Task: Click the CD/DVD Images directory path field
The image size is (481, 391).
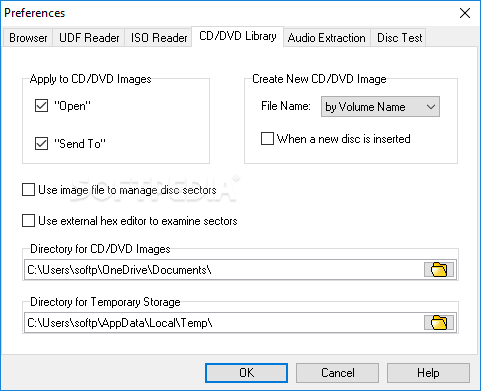Action: click(223, 269)
